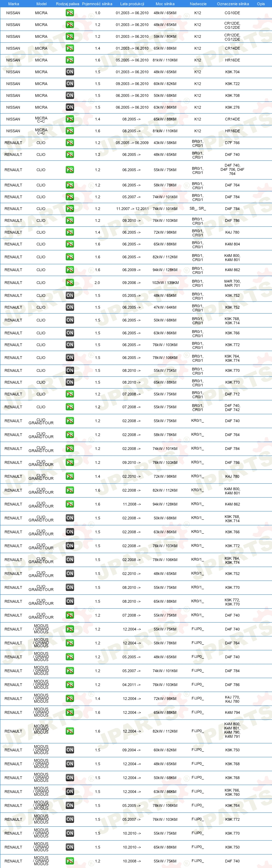The height and width of the screenshot is (868, 272).
Task: Select the 04.2011 -> production date cell
Action: 131,685
